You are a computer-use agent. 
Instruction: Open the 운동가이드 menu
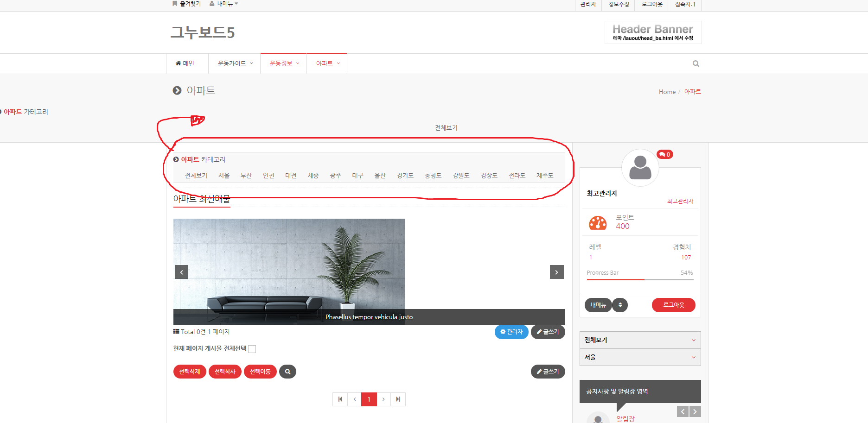point(236,63)
